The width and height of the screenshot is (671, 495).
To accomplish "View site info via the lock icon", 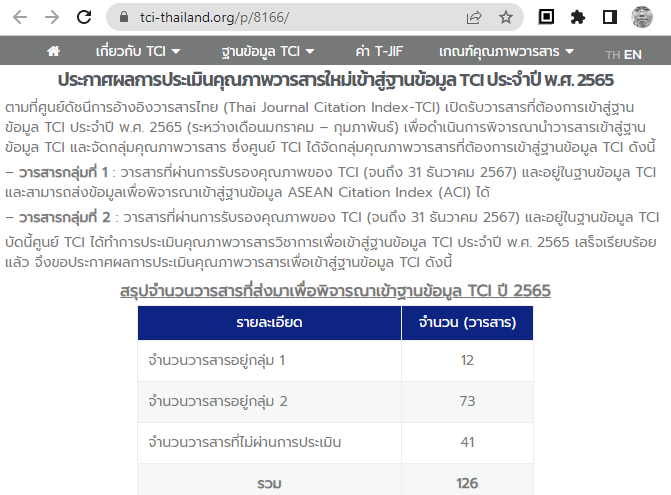I will pos(124,17).
